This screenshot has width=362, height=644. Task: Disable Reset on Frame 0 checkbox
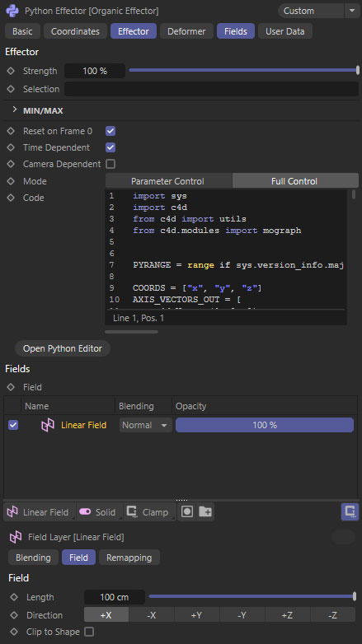110,131
